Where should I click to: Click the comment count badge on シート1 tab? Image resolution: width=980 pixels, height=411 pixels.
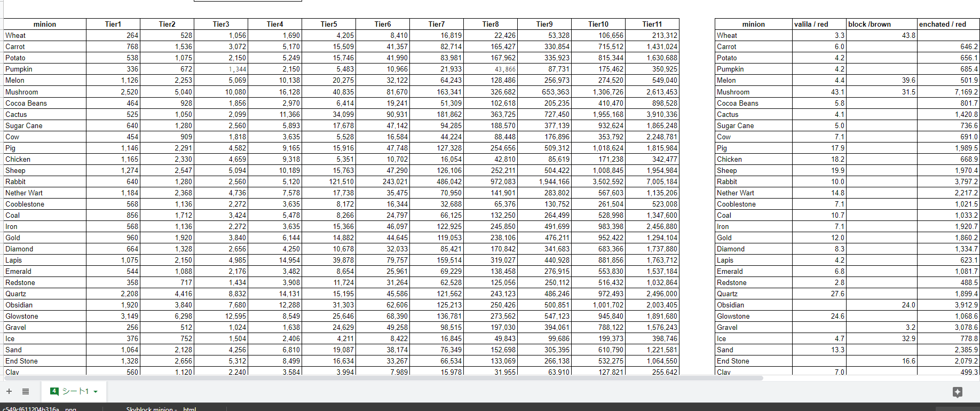tap(54, 391)
